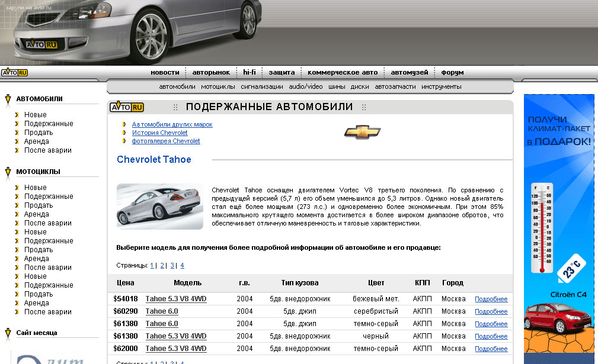This screenshot has width=598, height=364.
Task: Click the КПП column header
Action: 422,283
